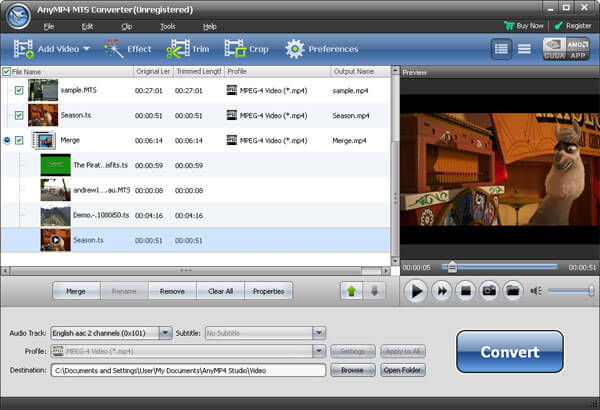
Task: Click the Buy Now cart icon
Action: (x=509, y=26)
